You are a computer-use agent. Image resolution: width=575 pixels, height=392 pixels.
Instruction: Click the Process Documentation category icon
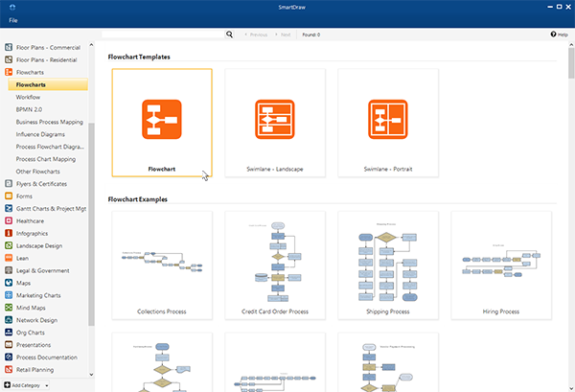tap(9, 357)
